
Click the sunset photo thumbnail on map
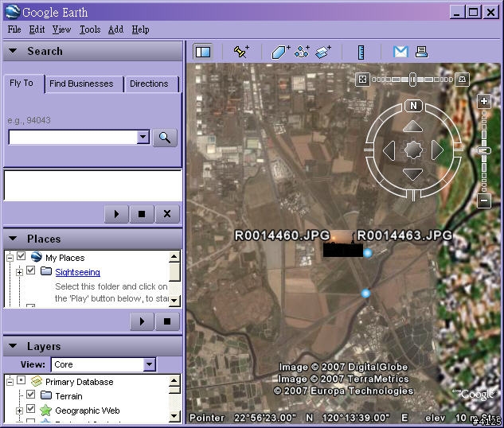click(342, 243)
